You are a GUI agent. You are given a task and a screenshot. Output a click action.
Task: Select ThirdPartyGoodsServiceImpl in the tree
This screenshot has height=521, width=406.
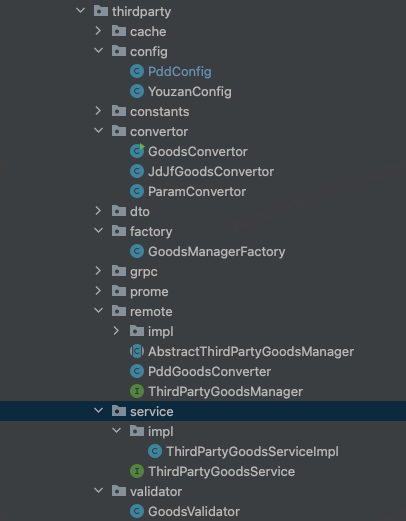point(252,452)
